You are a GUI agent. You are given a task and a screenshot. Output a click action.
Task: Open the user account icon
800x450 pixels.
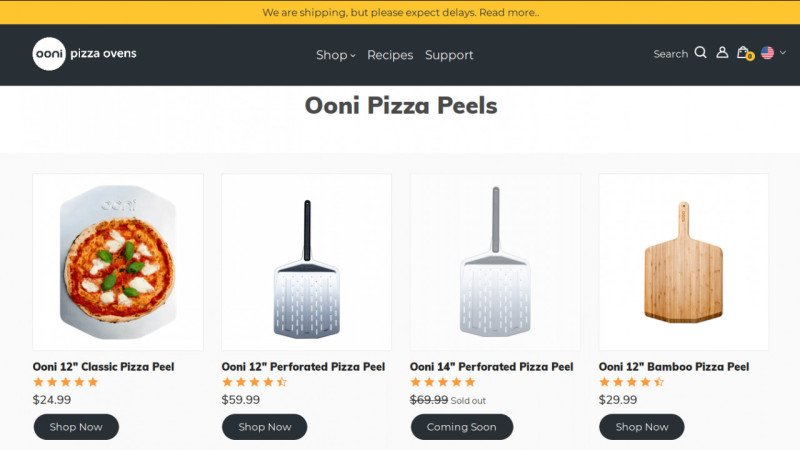coord(722,53)
